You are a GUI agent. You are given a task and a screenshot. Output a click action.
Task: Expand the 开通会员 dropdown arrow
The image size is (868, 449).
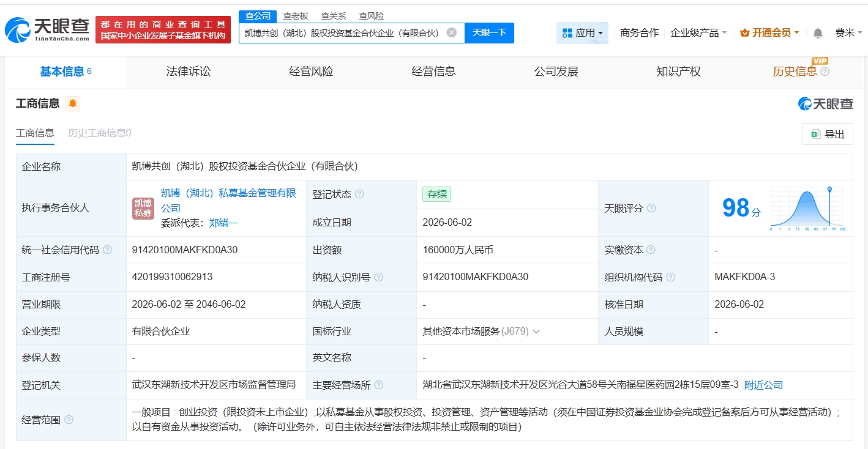796,33
